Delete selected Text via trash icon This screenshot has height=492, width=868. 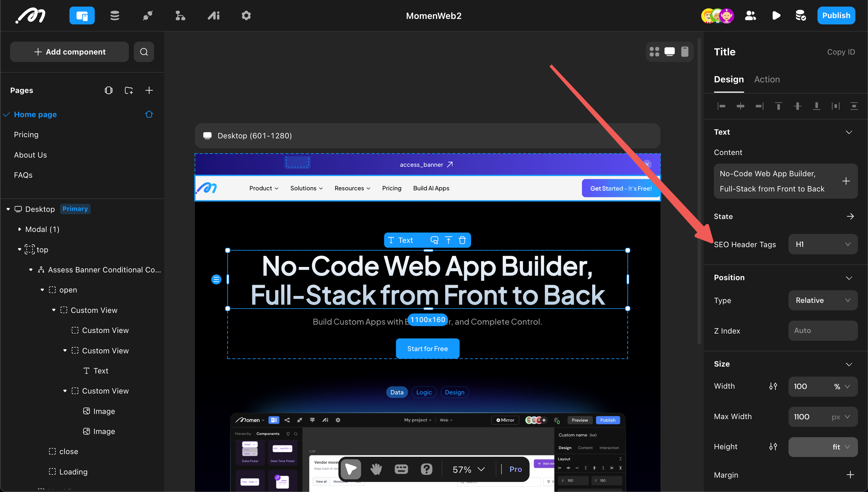pos(462,240)
